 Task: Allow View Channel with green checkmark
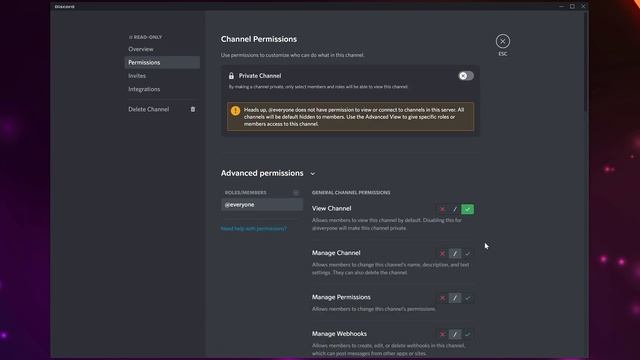(467, 209)
